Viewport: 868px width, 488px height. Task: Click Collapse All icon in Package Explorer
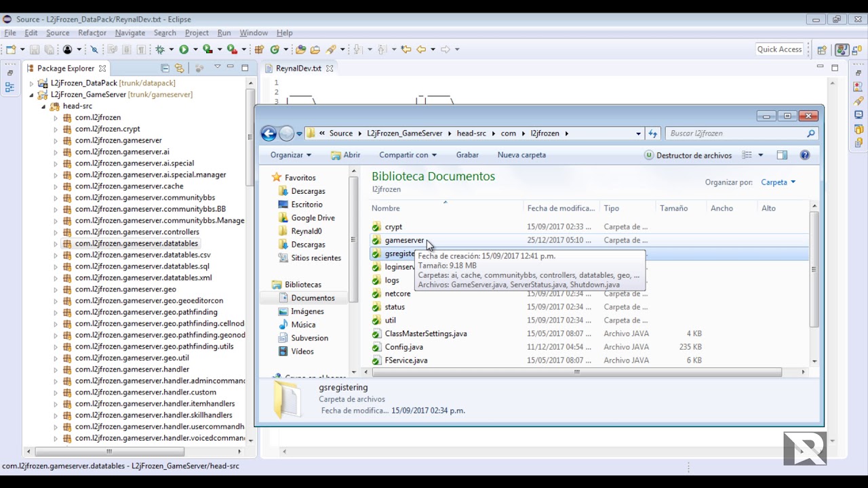click(165, 68)
